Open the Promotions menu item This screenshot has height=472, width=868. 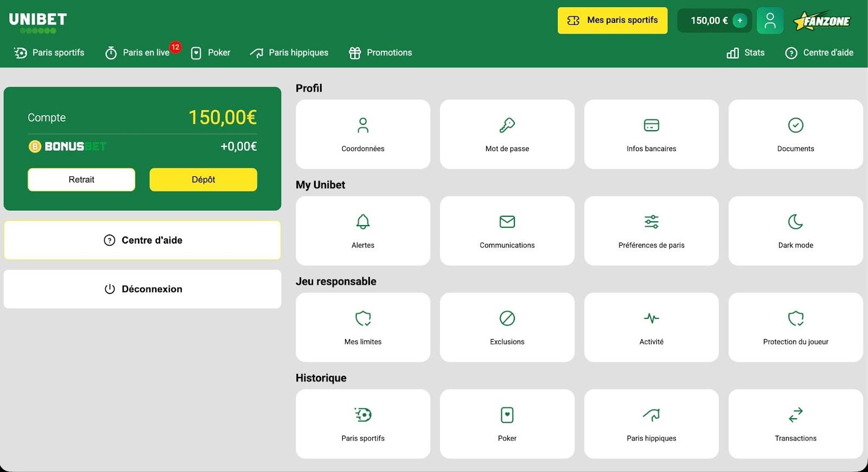tap(380, 53)
